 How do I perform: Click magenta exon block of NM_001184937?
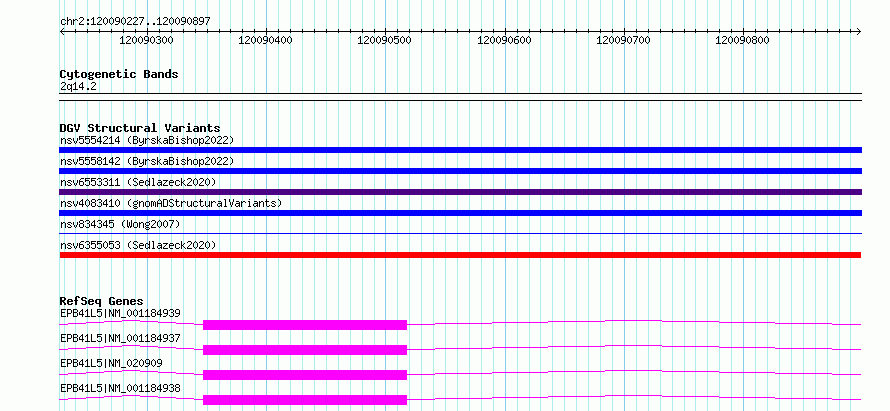(305, 350)
